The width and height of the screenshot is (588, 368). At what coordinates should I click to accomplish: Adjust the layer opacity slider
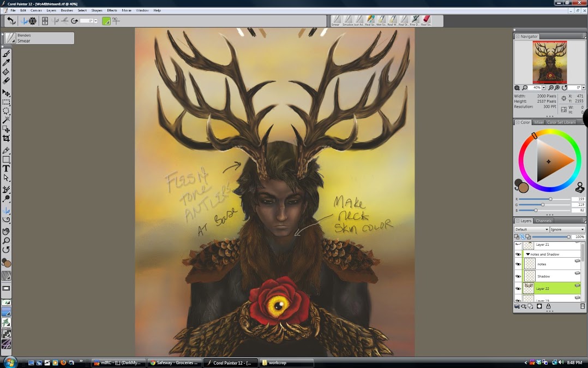[x=568, y=237]
